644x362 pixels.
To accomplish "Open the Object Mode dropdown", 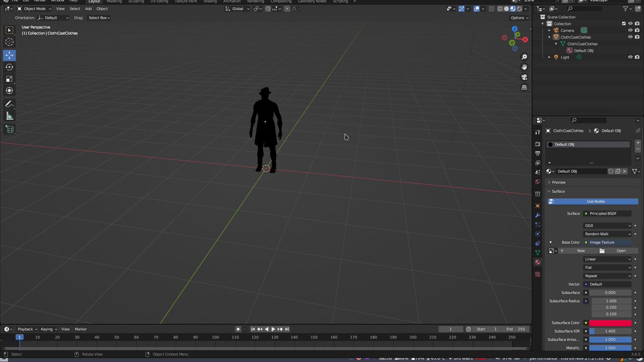I will click(34, 9).
